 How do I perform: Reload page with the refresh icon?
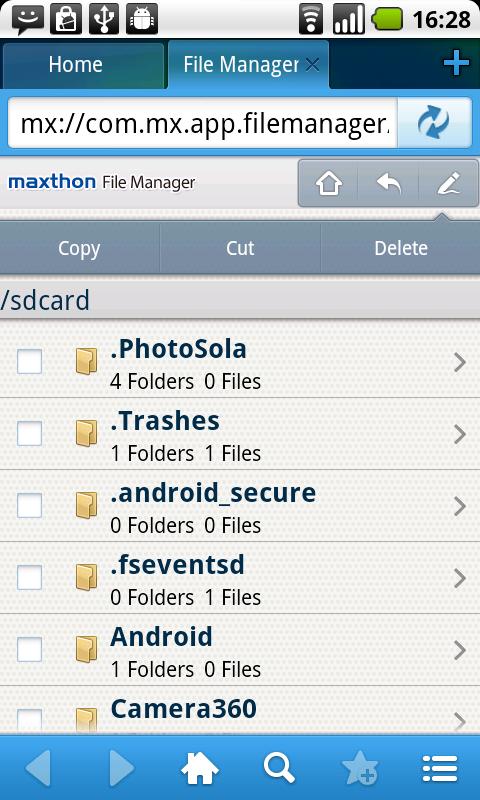click(434, 123)
